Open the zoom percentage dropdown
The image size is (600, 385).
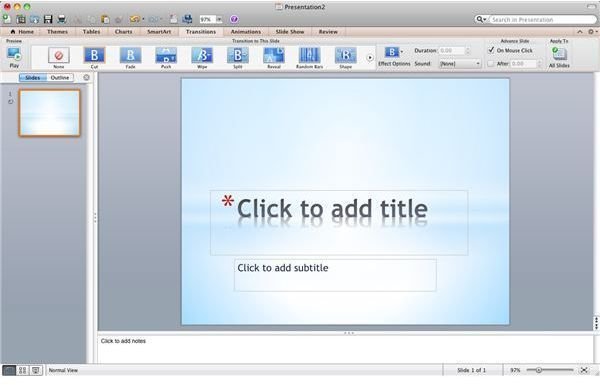coord(219,19)
